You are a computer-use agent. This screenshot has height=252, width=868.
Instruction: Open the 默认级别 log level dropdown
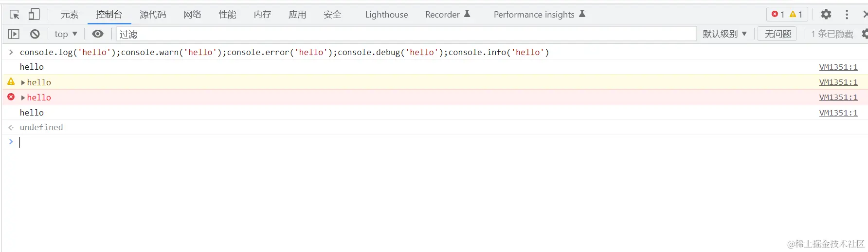pos(724,34)
